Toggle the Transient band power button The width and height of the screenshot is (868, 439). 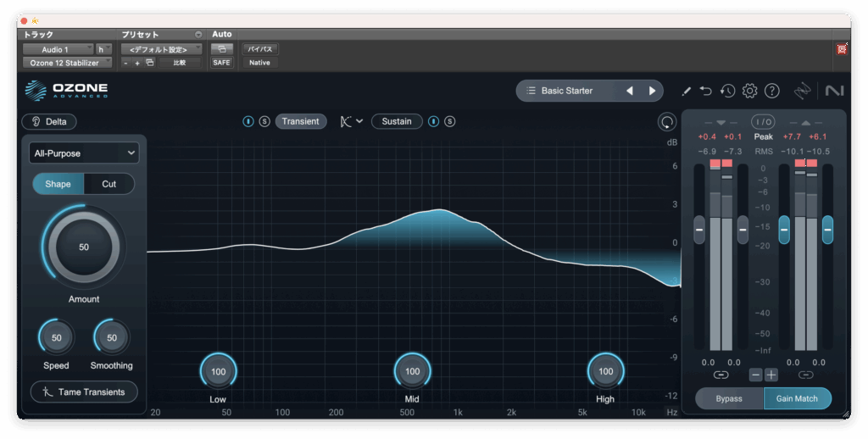pyautogui.click(x=248, y=121)
